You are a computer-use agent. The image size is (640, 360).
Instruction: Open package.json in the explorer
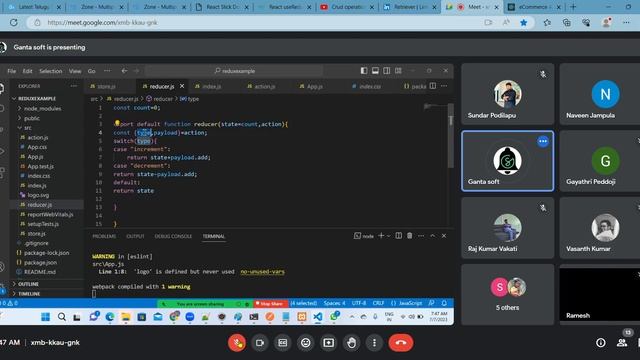40,262
